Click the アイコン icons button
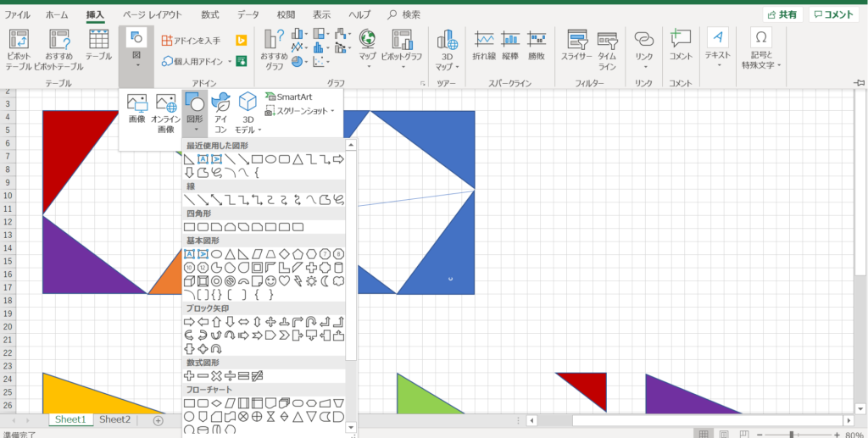868x438 pixels. (x=221, y=114)
